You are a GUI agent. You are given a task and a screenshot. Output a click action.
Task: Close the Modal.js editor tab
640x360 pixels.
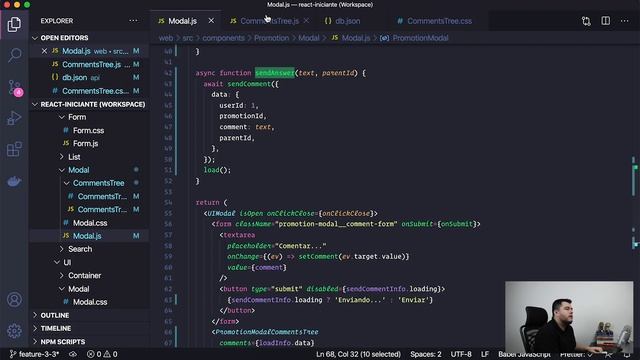211,20
